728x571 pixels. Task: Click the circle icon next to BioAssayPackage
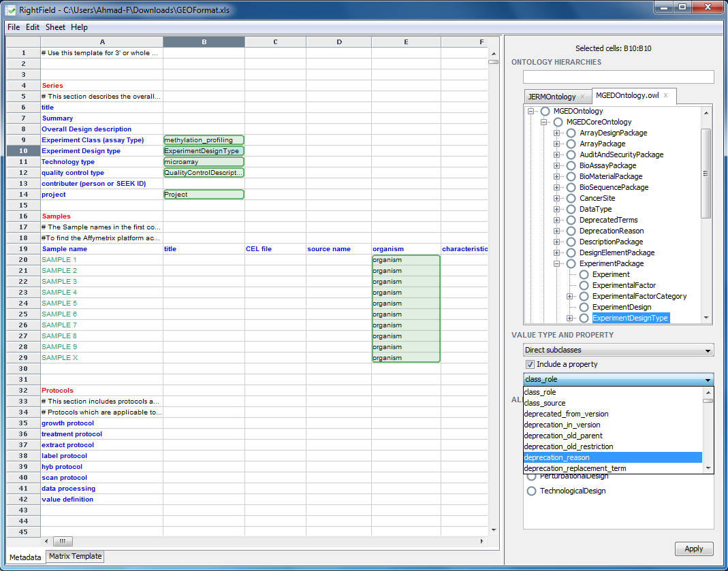coord(571,165)
